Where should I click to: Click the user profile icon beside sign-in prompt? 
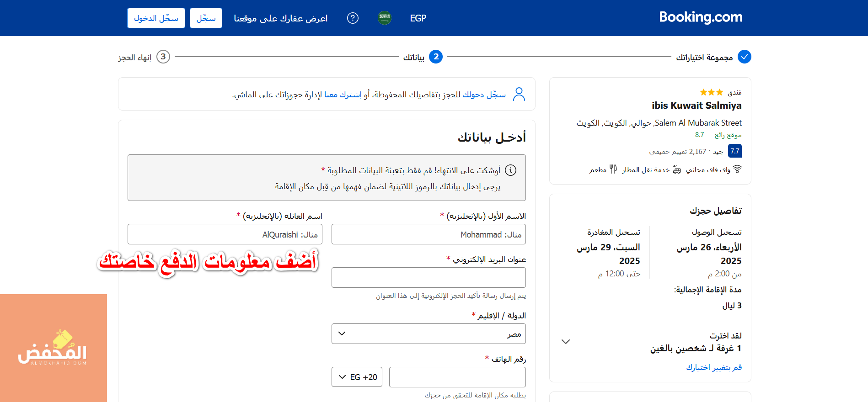tap(519, 94)
